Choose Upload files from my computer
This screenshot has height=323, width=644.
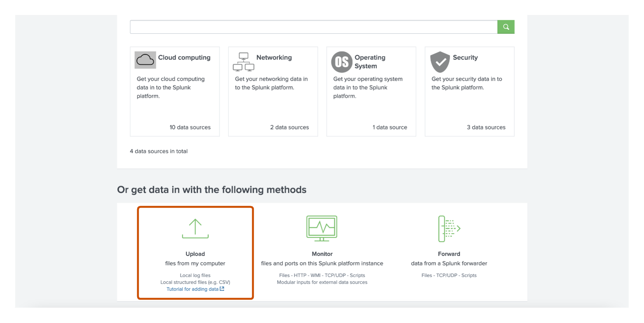(195, 253)
